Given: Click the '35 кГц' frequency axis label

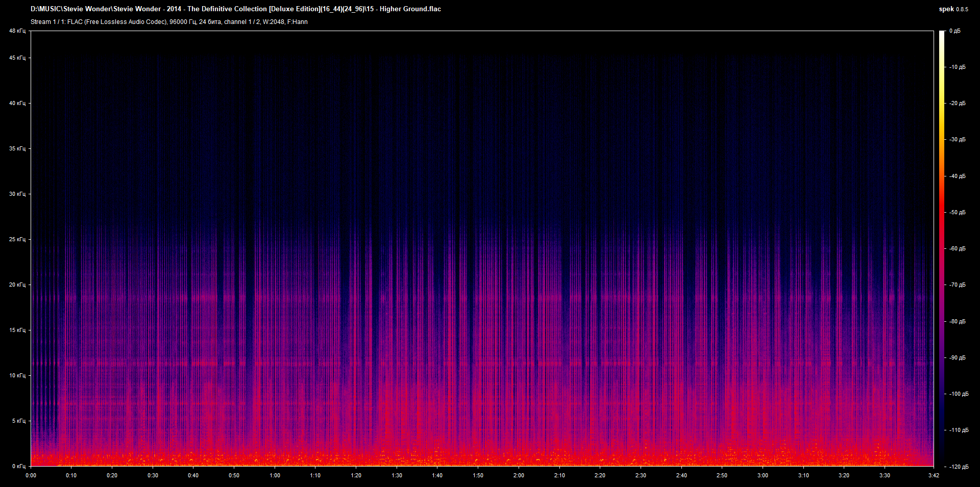Looking at the screenshot, I should (x=17, y=149).
